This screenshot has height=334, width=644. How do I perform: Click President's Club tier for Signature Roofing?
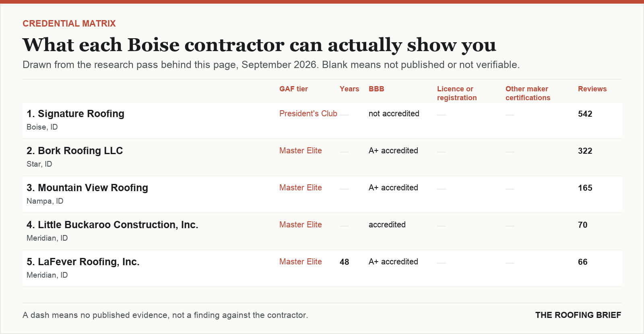click(x=308, y=114)
